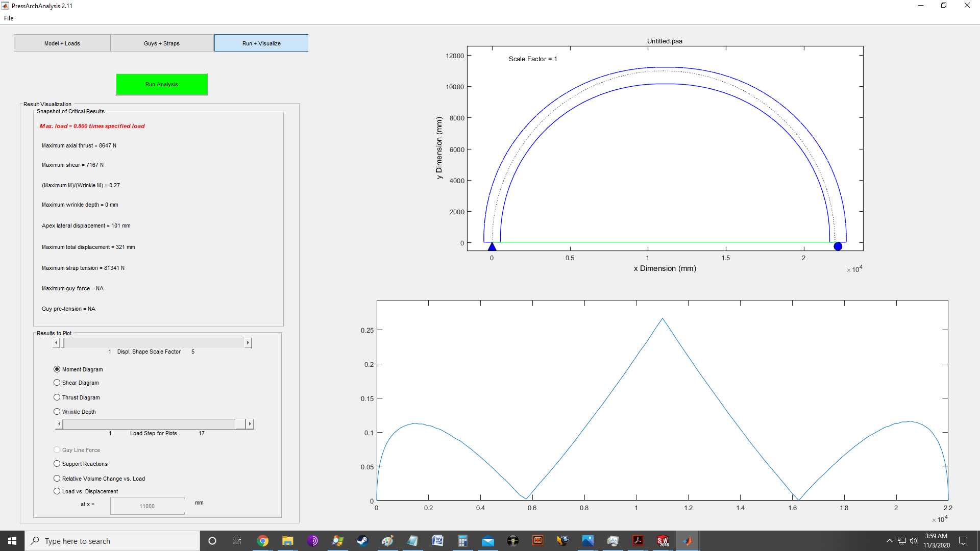
Task: Select the Moment Diagram radio button
Action: [x=57, y=369]
